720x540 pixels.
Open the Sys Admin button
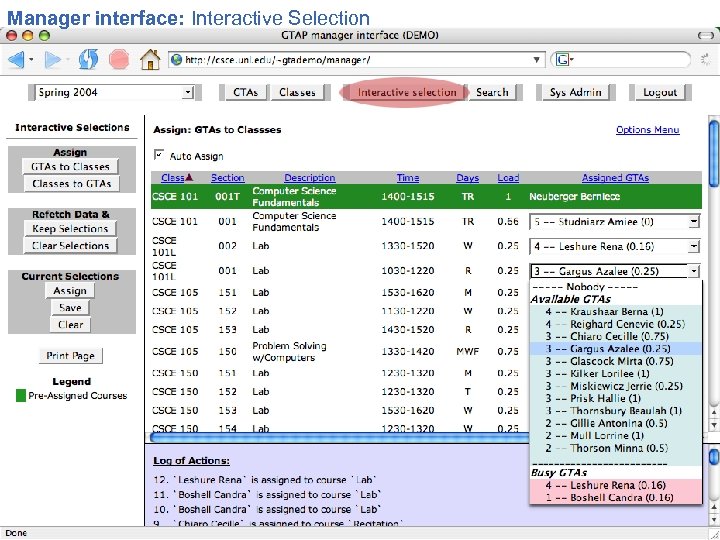[x=575, y=92]
